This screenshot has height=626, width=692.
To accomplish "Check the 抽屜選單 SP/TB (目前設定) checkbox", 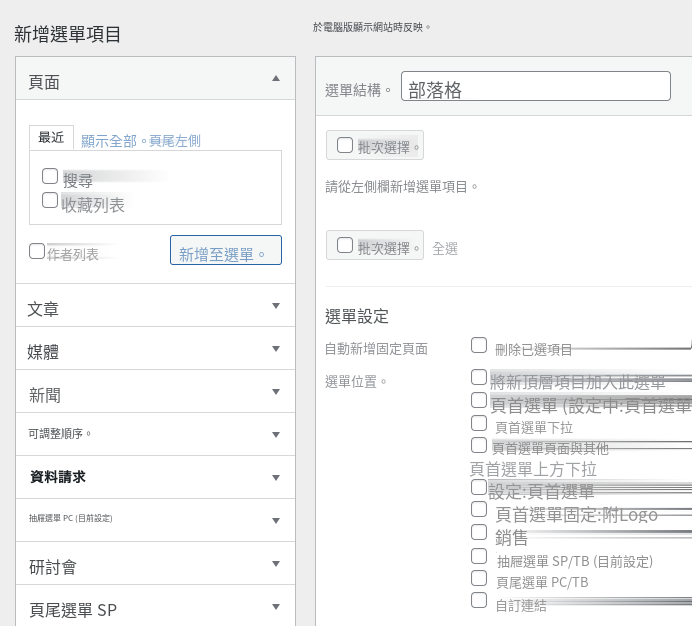I will click(x=479, y=556).
